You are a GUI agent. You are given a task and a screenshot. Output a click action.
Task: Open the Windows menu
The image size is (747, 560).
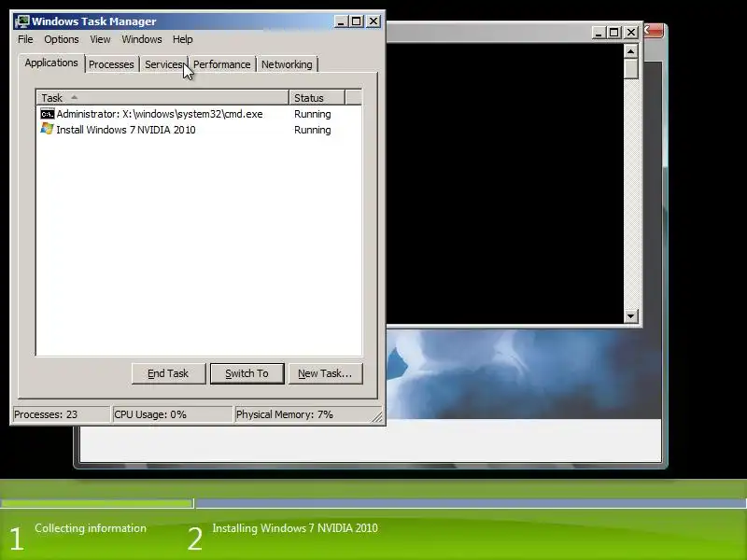pos(142,39)
